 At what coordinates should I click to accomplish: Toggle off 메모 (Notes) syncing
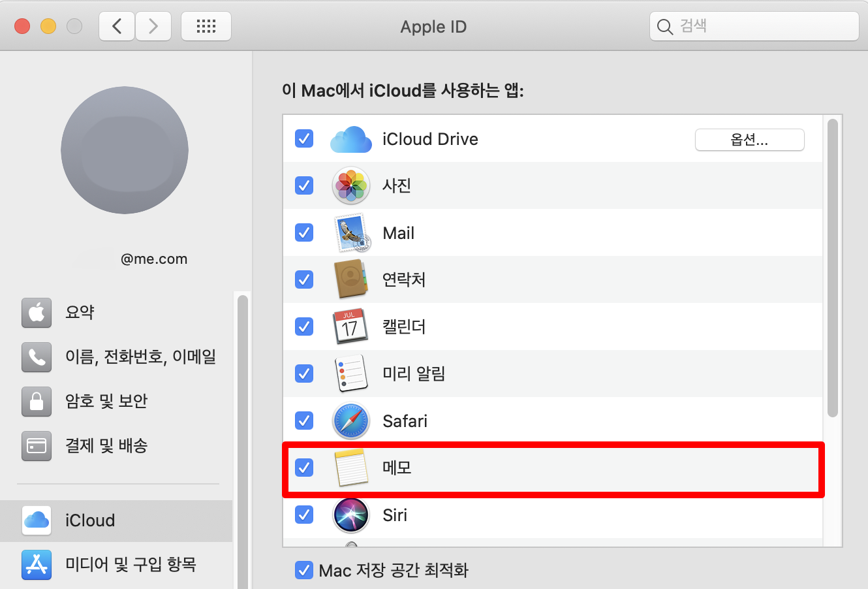click(304, 468)
